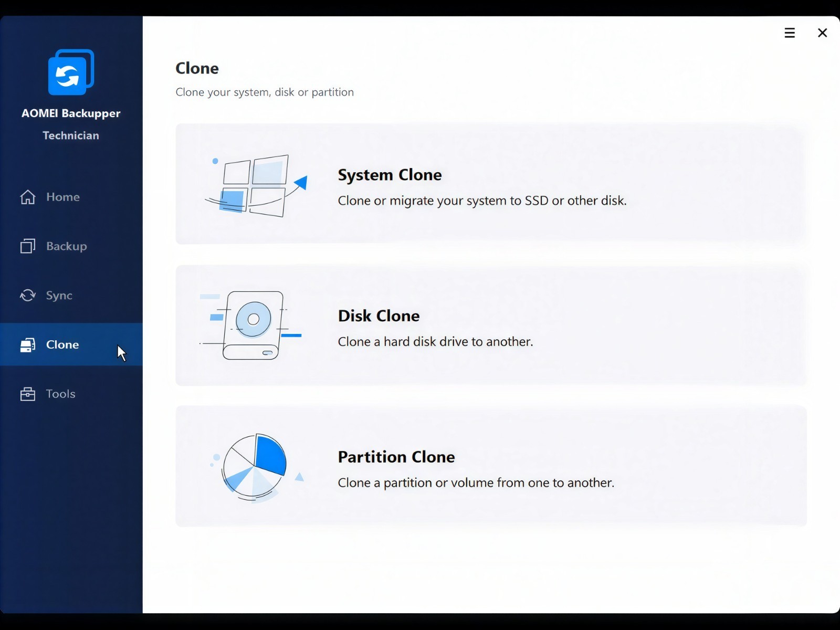Click the Home house icon
Image resolution: width=840 pixels, height=630 pixels.
pos(28,197)
